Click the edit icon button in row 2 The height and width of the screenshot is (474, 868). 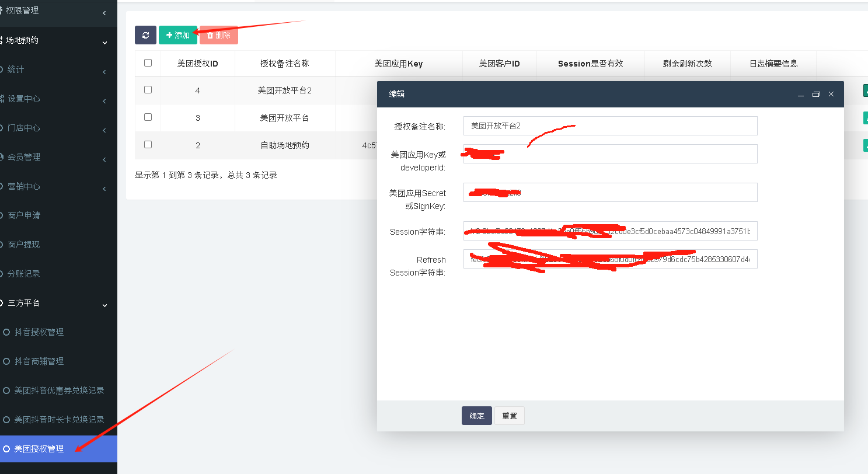(866, 145)
